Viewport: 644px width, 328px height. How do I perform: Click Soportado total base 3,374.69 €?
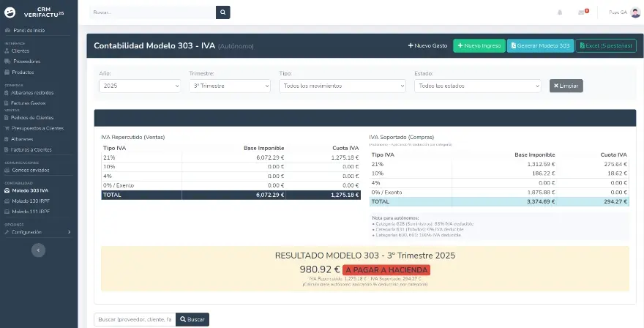point(541,201)
